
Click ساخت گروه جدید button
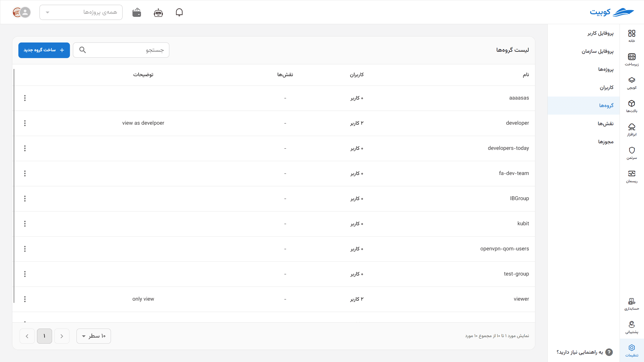(44, 50)
